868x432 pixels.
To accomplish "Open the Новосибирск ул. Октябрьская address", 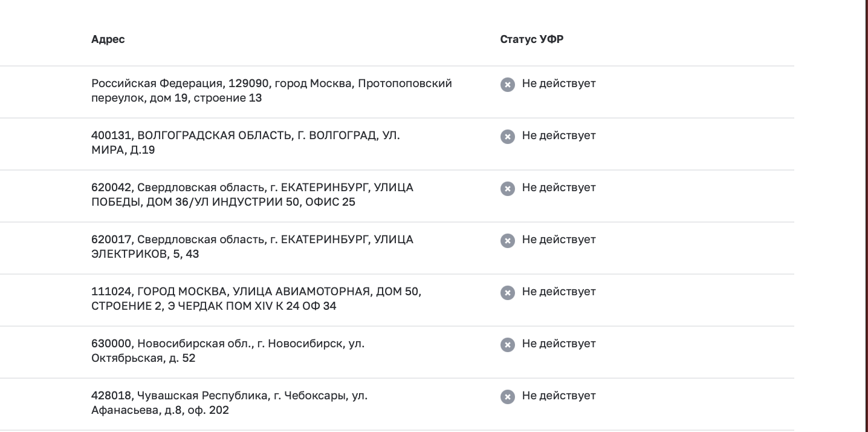I will point(228,351).
